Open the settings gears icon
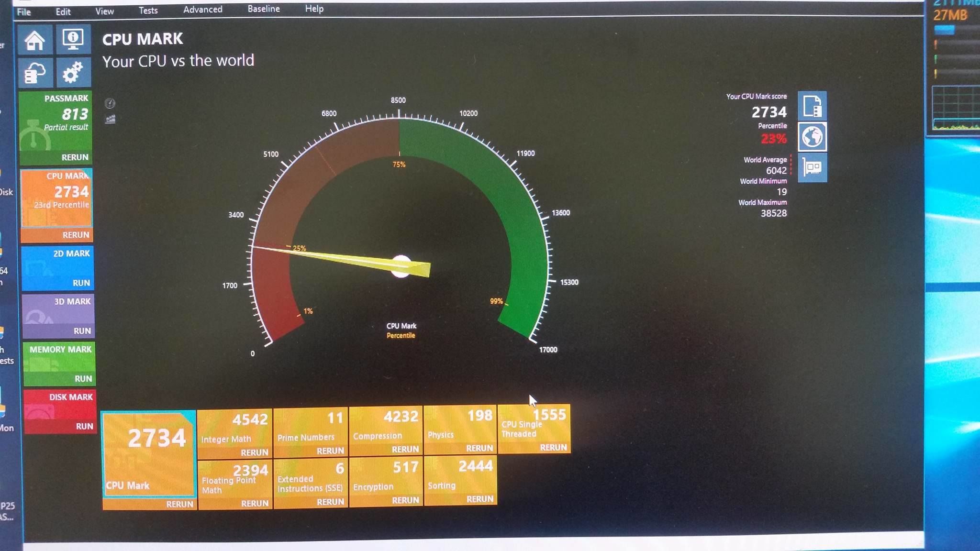Viewport: 980px width, 551px height. coord(73,73)
